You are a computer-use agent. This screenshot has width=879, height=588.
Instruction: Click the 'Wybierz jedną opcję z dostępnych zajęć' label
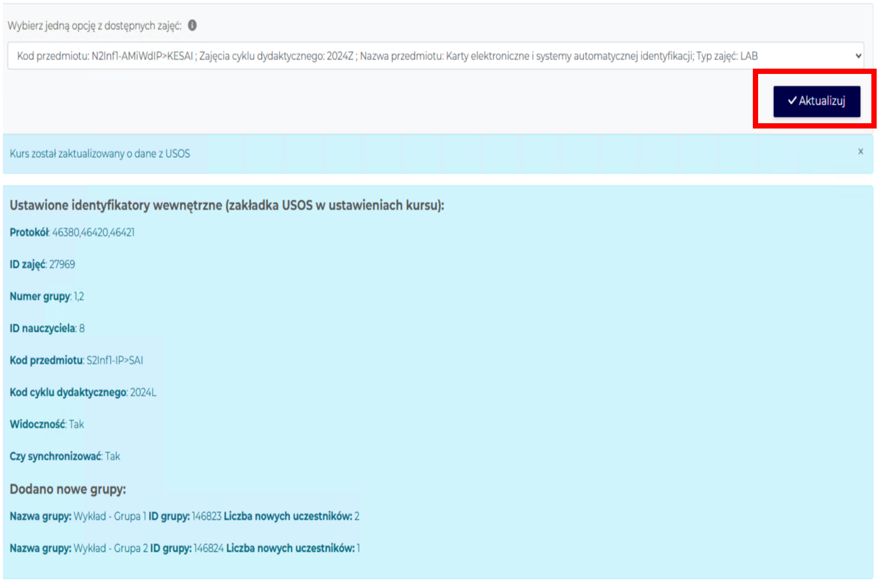click(94, 26)
